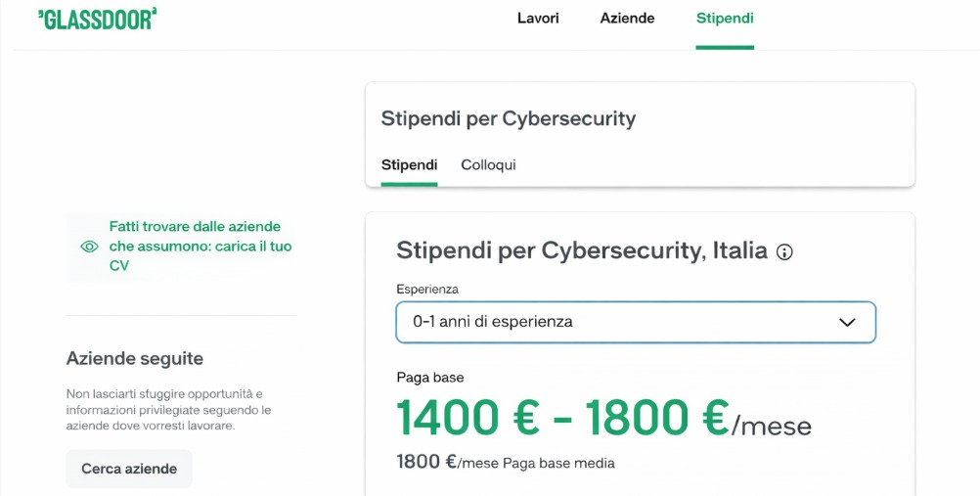Image resolution: width=980 pixels, height=496 pixels.
Task: Expand the experience dropdown chevron arrow
Action: 847,322
